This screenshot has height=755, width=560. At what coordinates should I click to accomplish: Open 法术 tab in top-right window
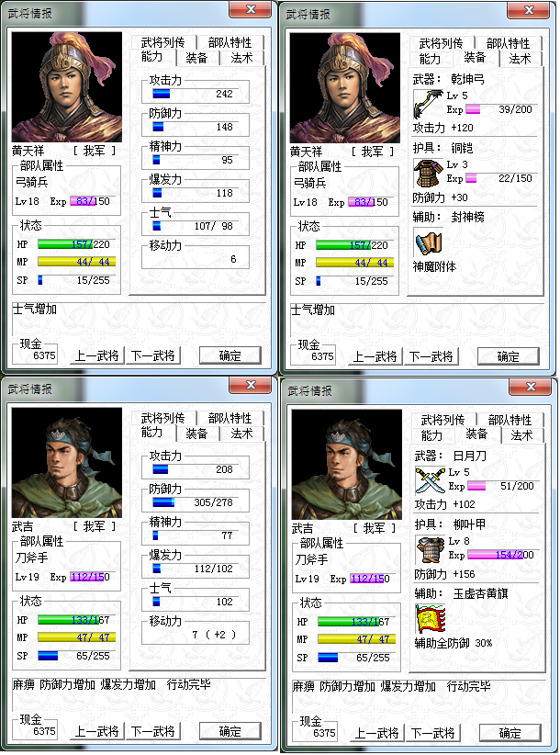521,59
